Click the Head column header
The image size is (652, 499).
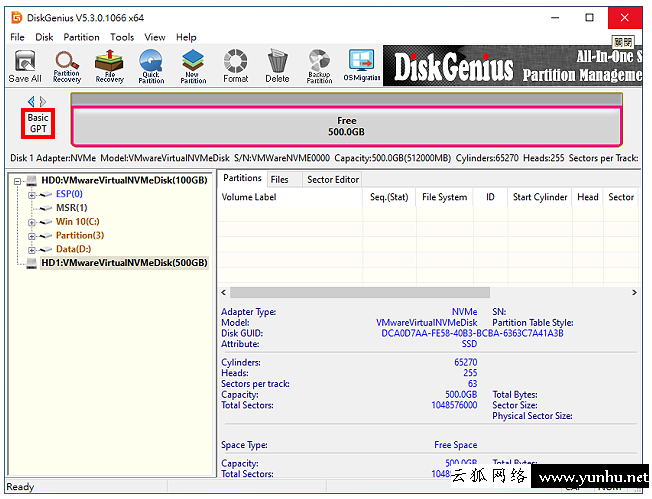point(588,197)
